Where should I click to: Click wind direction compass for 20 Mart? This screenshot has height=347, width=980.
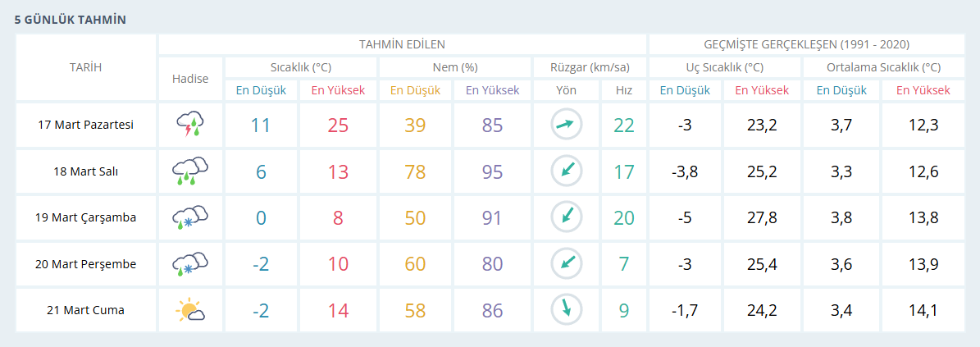tap(566, 264)
